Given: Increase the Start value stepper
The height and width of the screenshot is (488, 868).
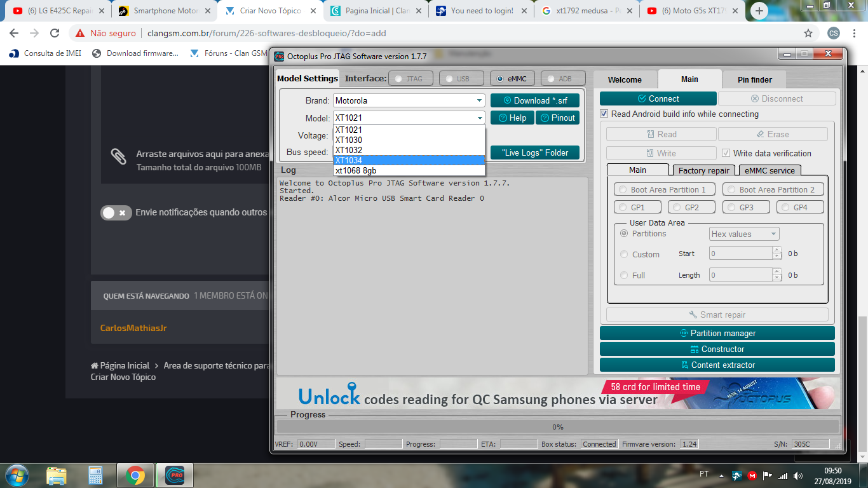Looking at the screenshot, I should click(777, 250).
